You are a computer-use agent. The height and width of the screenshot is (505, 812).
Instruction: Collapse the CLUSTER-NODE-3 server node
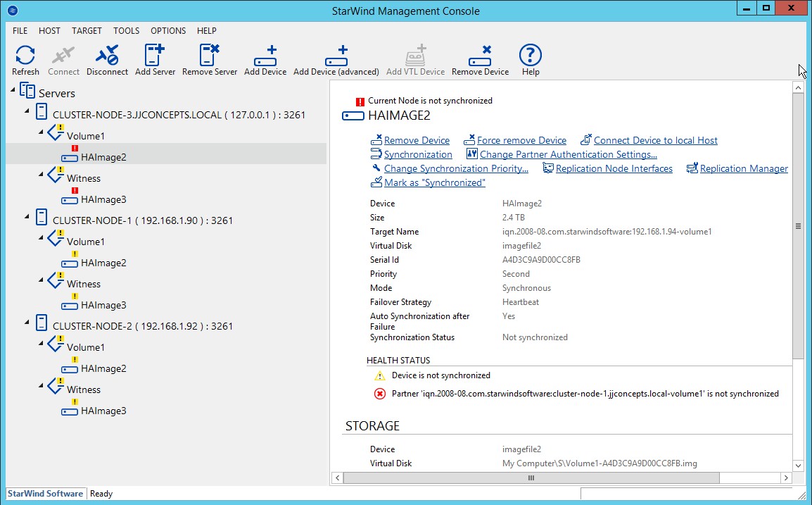tap(27, 111)
